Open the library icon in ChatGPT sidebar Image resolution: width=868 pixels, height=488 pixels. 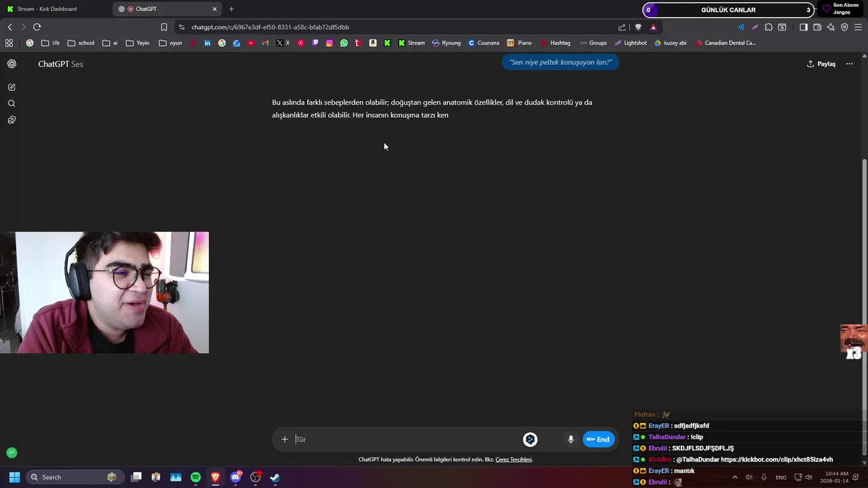[12, 120]
